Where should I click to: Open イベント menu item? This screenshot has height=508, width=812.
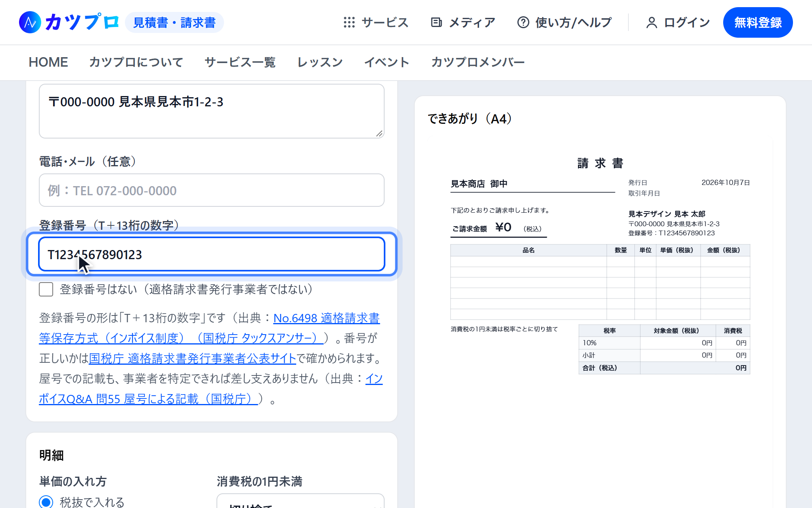click(387, 62)
